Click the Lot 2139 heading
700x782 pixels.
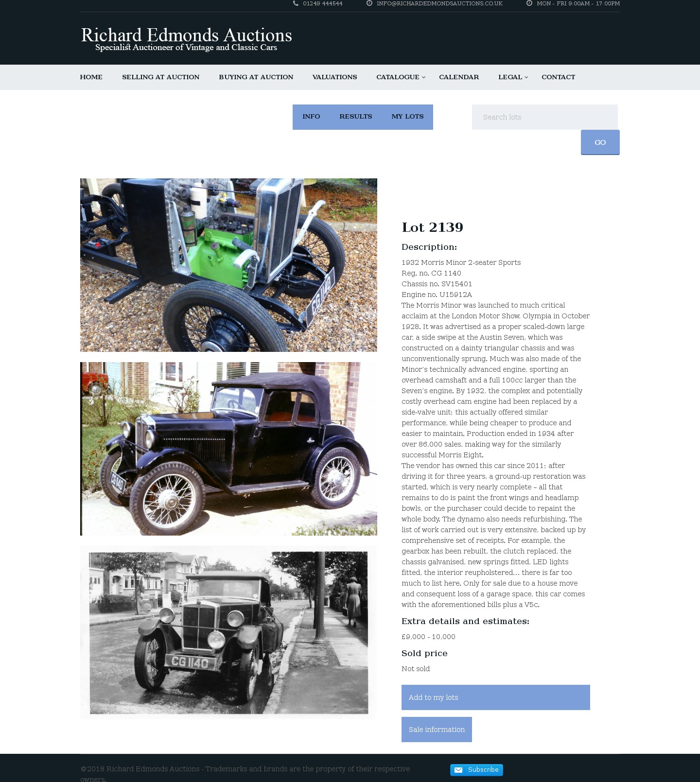pos(432,227)
